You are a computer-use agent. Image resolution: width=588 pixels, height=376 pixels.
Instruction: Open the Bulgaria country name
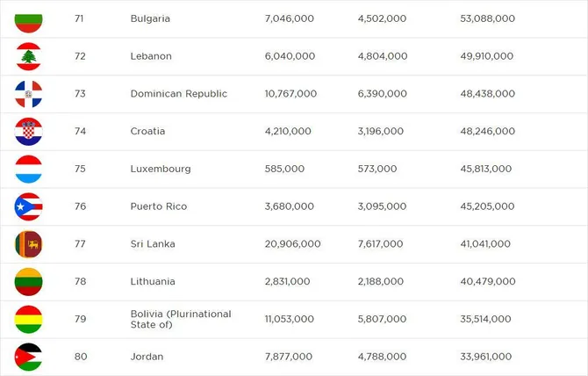pos(150,18)
